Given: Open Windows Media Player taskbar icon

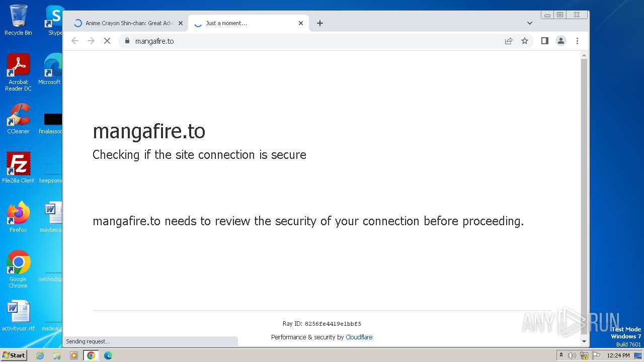Looking at the screenshot, I should tap(74, 355).
